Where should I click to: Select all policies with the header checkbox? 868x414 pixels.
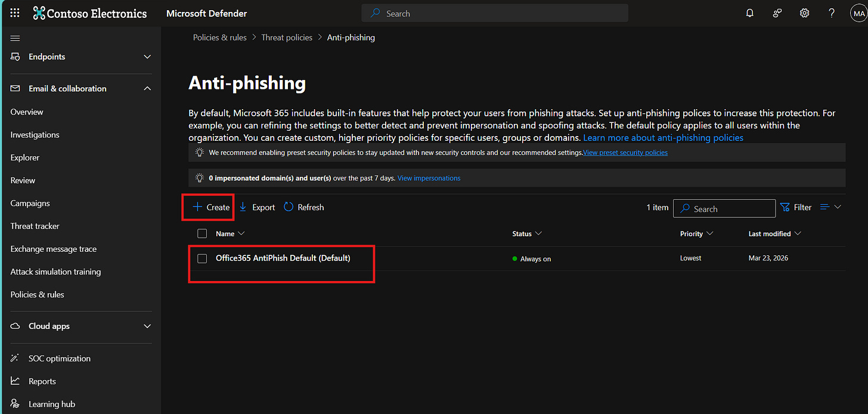pyautogui.click(x=202, y=233)
